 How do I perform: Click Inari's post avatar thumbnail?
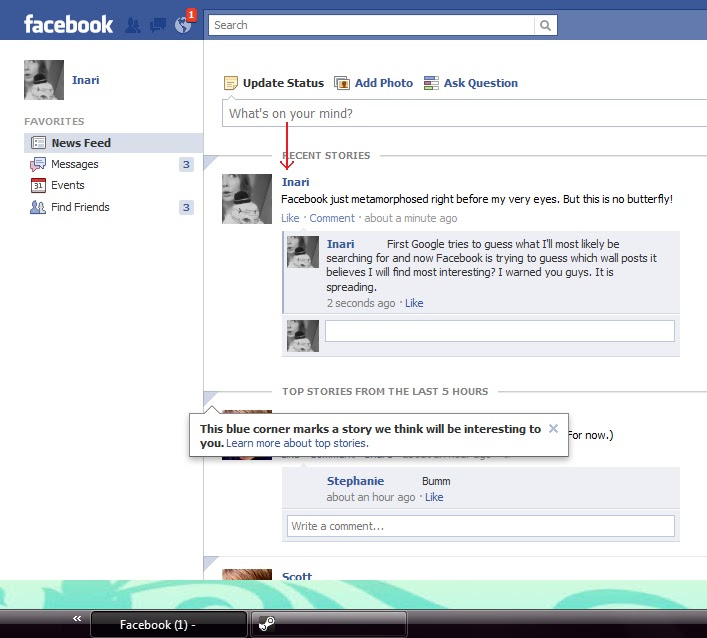(x=247, y=199)
